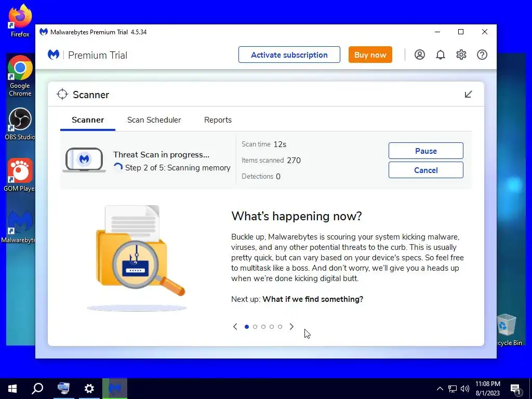Switch to the Scanner tab

[x=88, y=120]
